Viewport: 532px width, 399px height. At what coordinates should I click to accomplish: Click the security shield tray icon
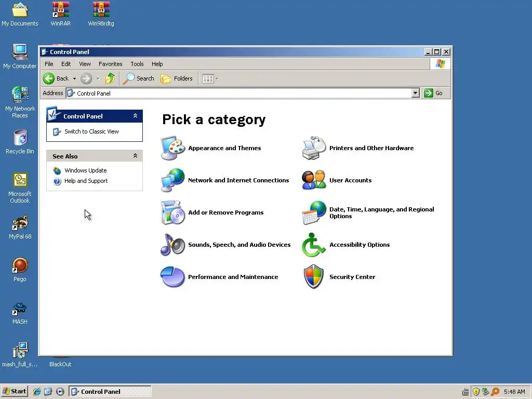(x=476, y=392)
